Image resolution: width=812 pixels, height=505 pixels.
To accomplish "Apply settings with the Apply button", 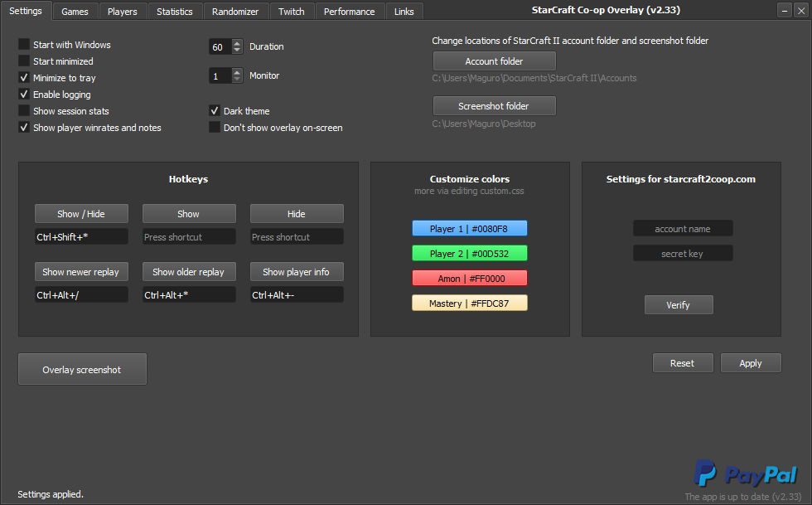I will tap(751, 363).
